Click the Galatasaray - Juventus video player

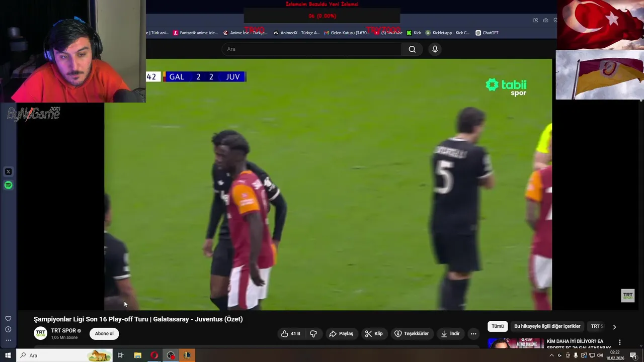pos(328,185)
